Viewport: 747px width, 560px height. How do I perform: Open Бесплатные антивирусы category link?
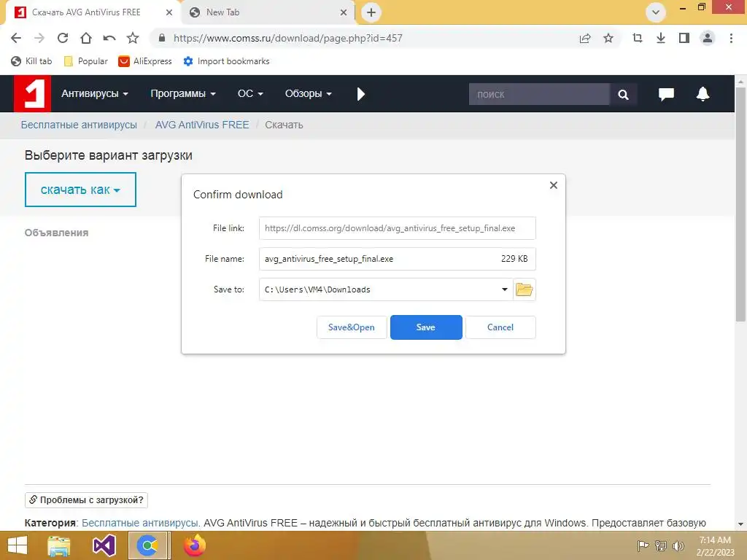[x=139, y=523]
